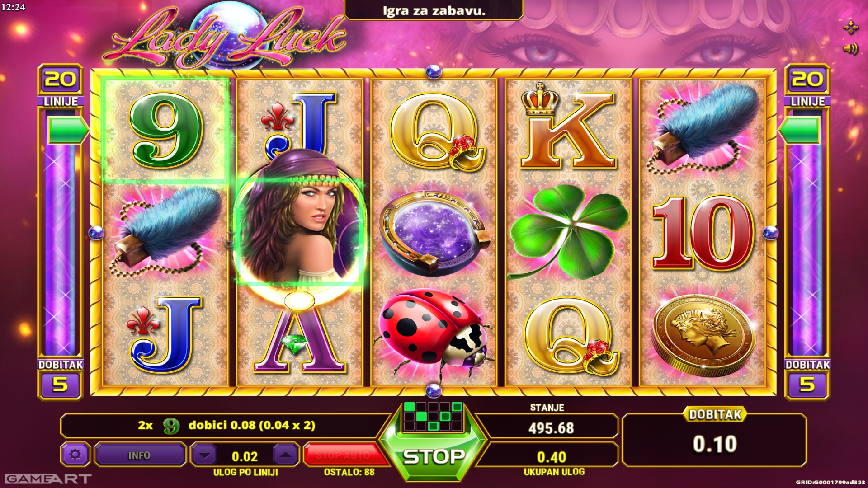The height and width of the screenshot is (488, 868).
Task: Toggle fullscreen with the arrows icon
Action: tap(850, 27)
